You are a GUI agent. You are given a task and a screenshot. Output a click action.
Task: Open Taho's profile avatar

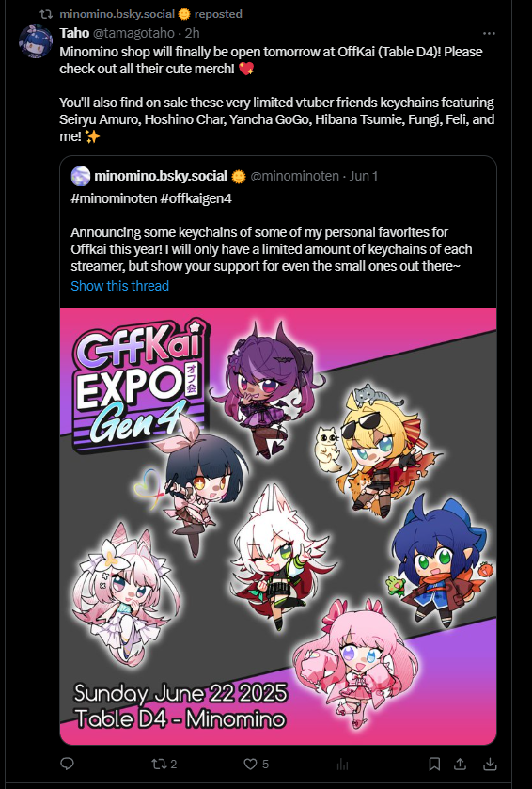[x=36, y=41]
